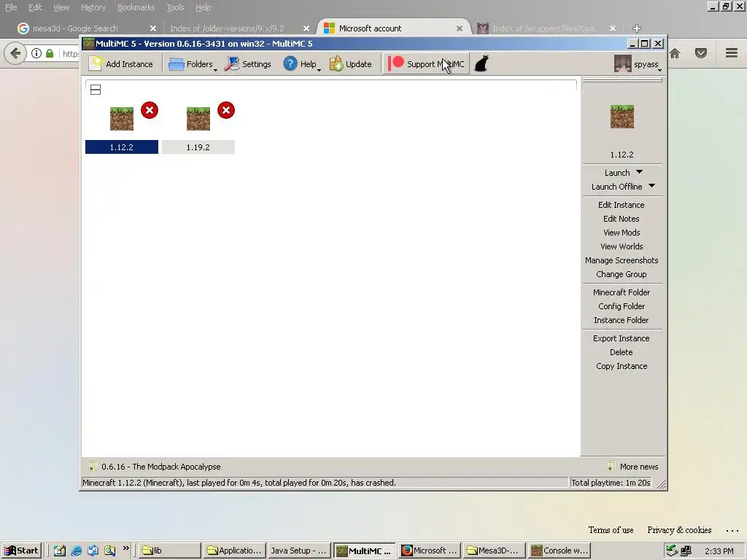Screen dimensions: 747x560
Task: Click the Firefox site info icon
Action: click(x=36, y=53)
